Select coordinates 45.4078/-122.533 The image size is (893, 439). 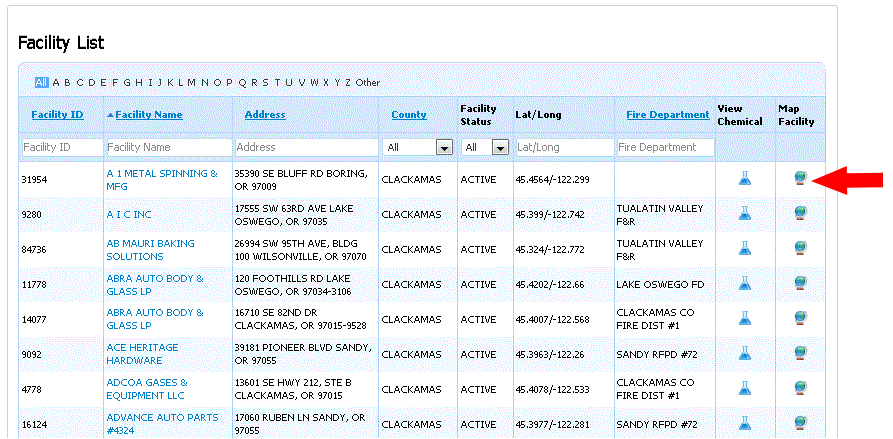point(552,389)
